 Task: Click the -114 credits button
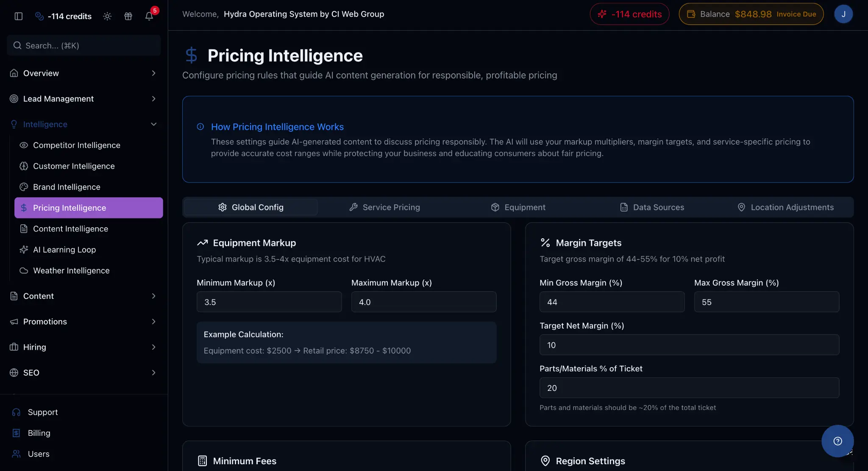pos(629,14)
